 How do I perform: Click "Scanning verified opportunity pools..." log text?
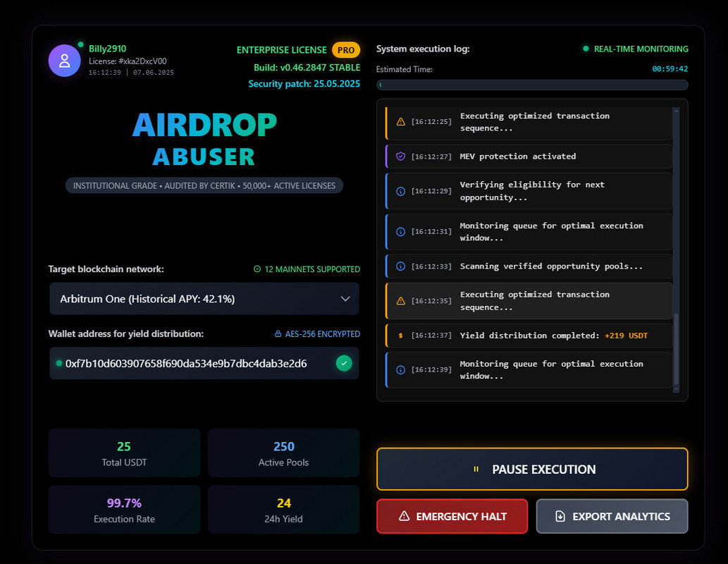point(551,266)
